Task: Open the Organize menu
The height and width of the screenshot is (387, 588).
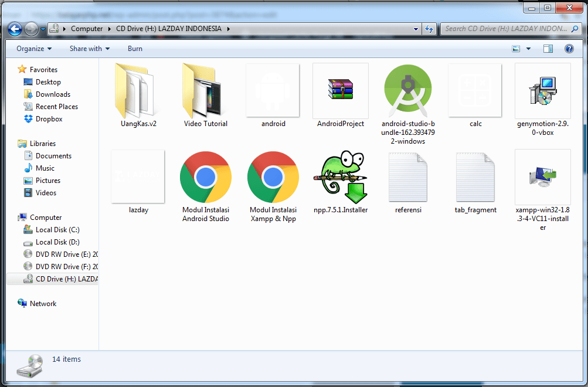Action: click(34, 49)
